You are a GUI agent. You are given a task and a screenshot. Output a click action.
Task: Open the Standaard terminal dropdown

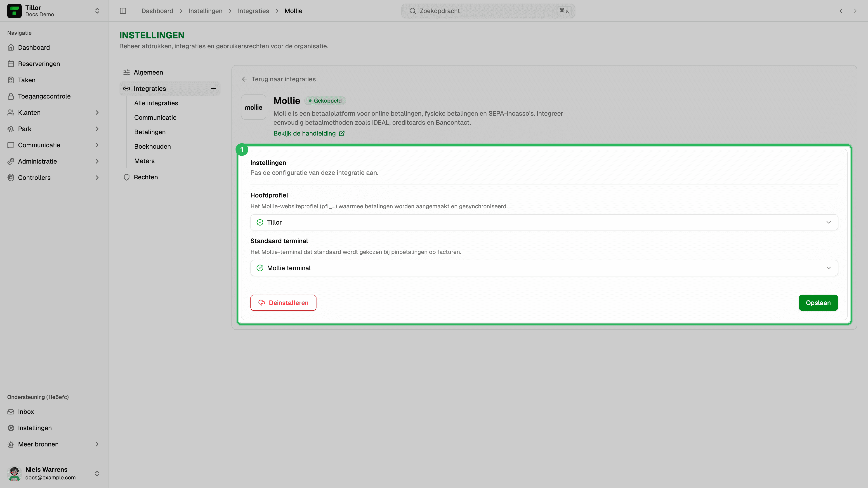tap(544, 268)
